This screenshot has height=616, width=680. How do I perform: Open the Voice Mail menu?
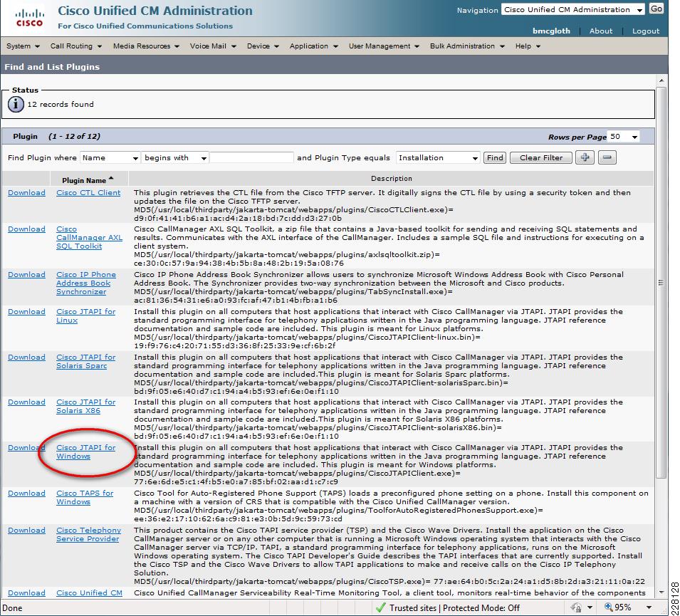coord(212,46)
